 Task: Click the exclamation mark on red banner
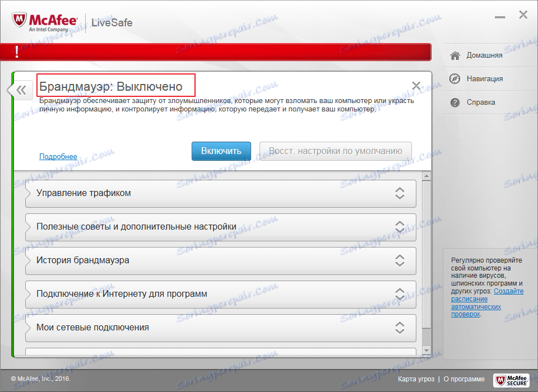[17, 52]
